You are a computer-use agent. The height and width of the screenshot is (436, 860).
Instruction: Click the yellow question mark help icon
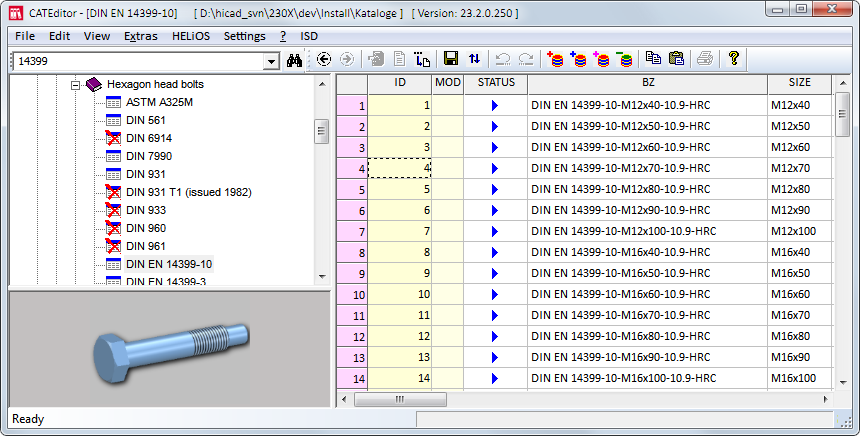[734, 58]
